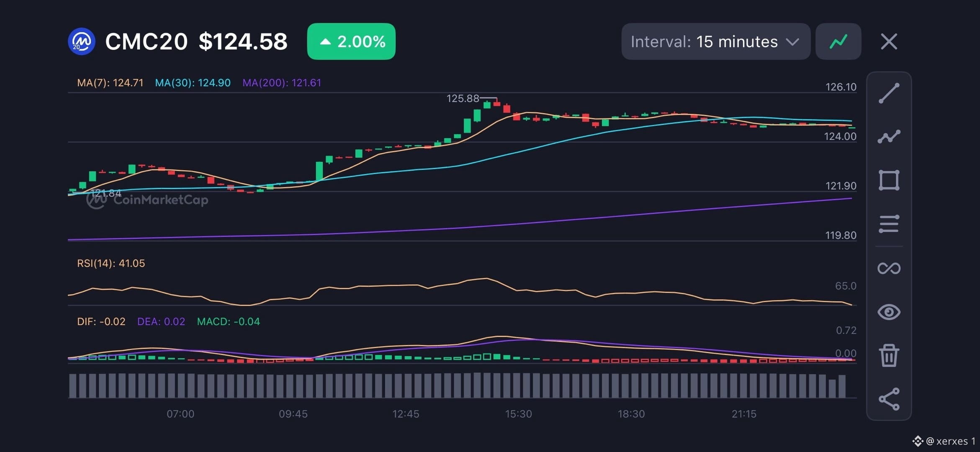Click the 09:45 time axis label

coord(293,414)
